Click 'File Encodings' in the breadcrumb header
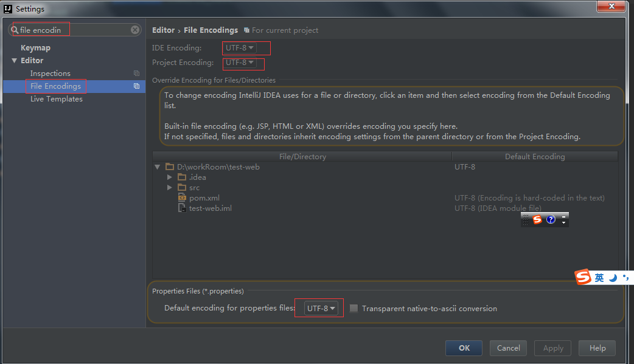The height and width of the screenshot is (364, 634). click(211, 30)
